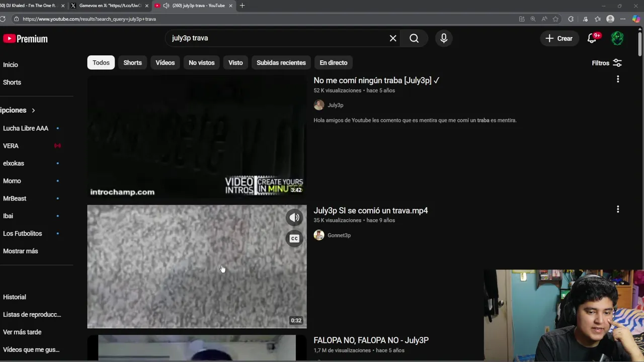
Task: Open Shorts from the sidebar
Action: click(x=12, y=82)
